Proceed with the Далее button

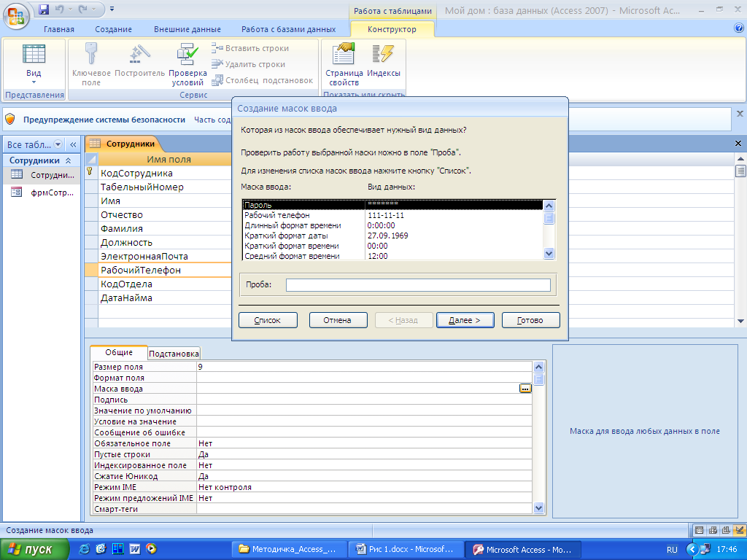pos(465,320)
